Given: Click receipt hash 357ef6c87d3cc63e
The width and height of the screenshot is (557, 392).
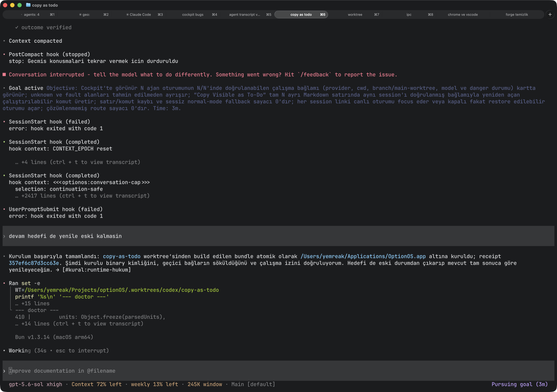Looking at the screenshot, I should coord(34,263).
